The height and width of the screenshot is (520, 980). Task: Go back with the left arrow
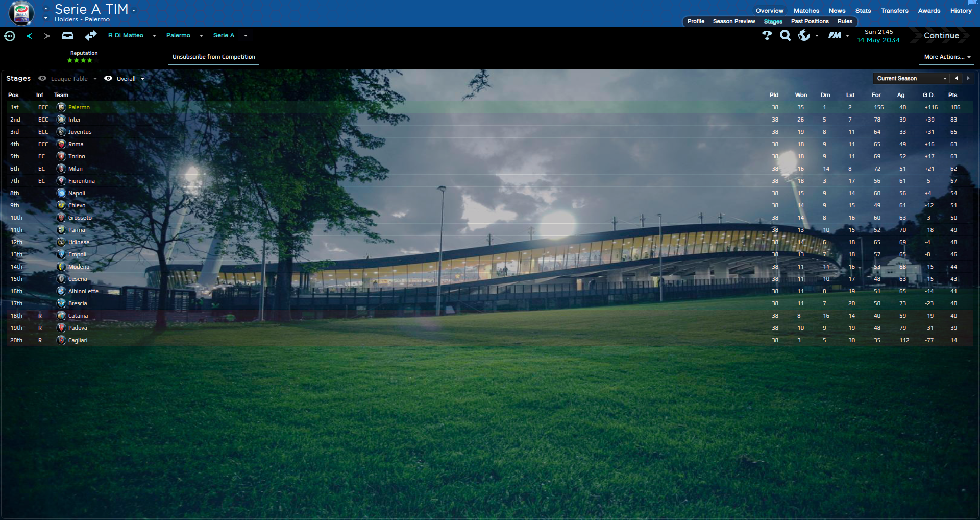30,36
